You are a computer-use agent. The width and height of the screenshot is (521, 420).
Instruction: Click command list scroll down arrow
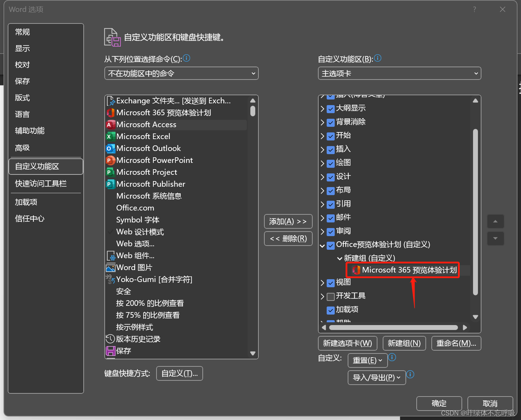click(253, 353)
